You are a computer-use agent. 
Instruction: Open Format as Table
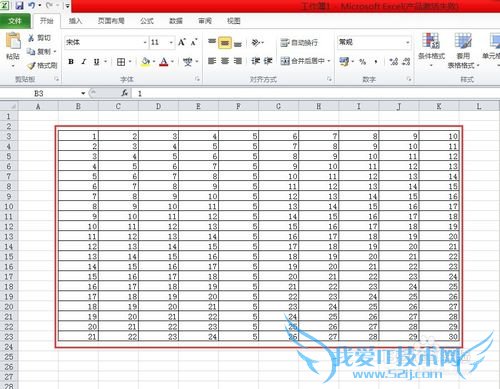coord(463,51)
